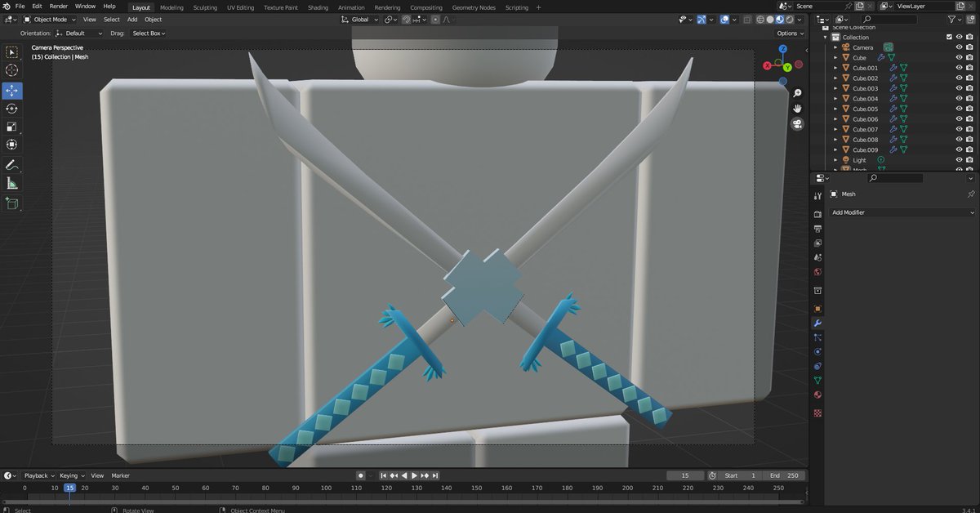Collapse the Collection in outliner
This screenshot has height=513, width=980.
coord(826,38)
